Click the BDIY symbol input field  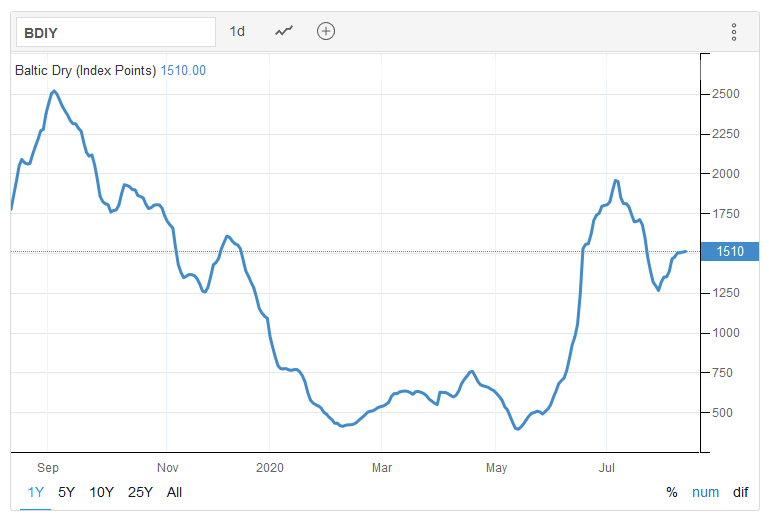(x=116, y=32)
